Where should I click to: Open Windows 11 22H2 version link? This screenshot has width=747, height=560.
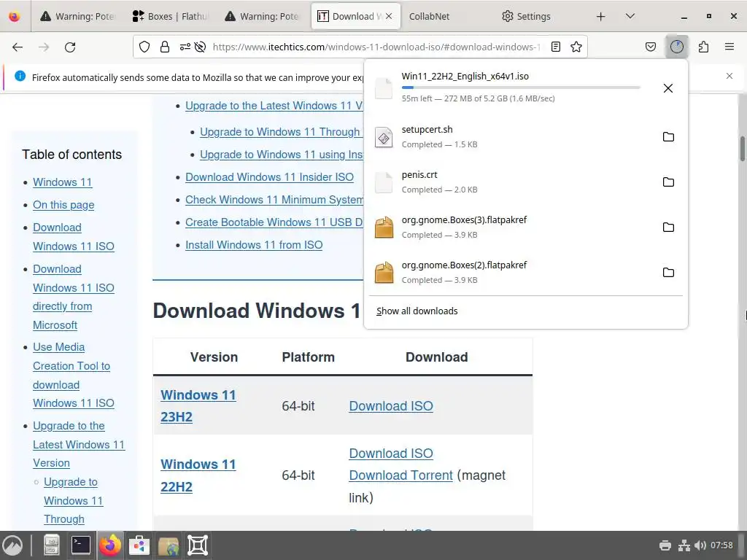click(x=198, y=475)
